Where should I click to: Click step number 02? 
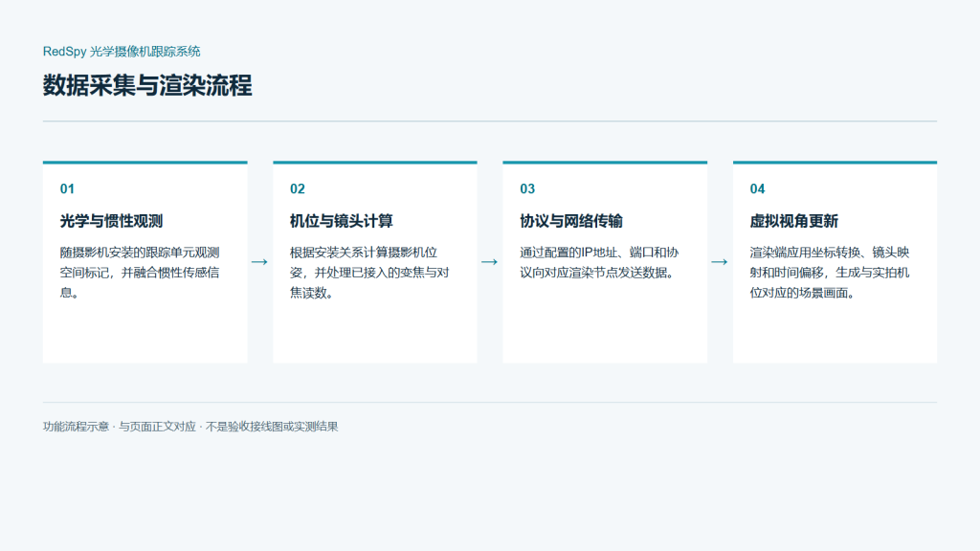(297, 188)
